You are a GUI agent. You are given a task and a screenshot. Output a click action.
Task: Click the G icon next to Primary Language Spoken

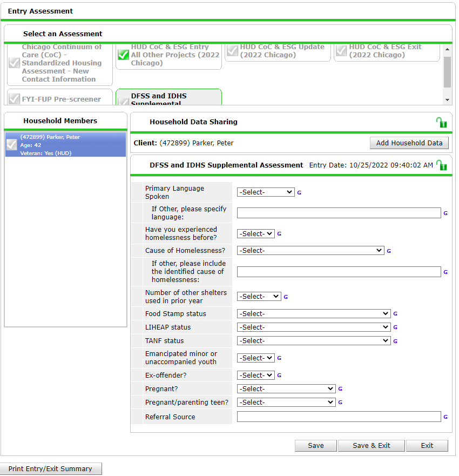point(299,192)
